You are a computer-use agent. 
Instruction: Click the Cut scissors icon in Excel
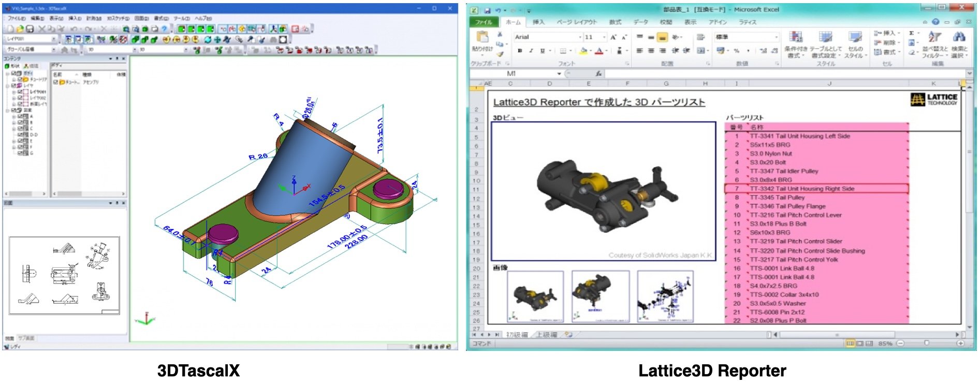[x=500, y=34]
